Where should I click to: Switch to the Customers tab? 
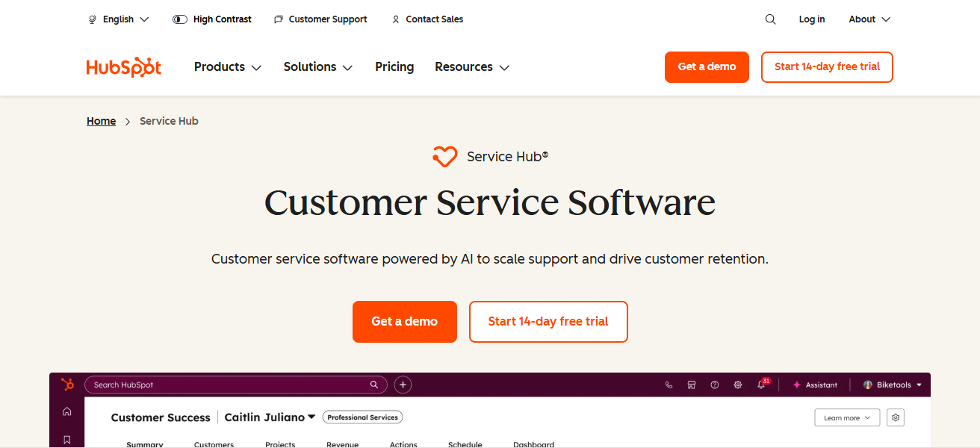(214, 444)
